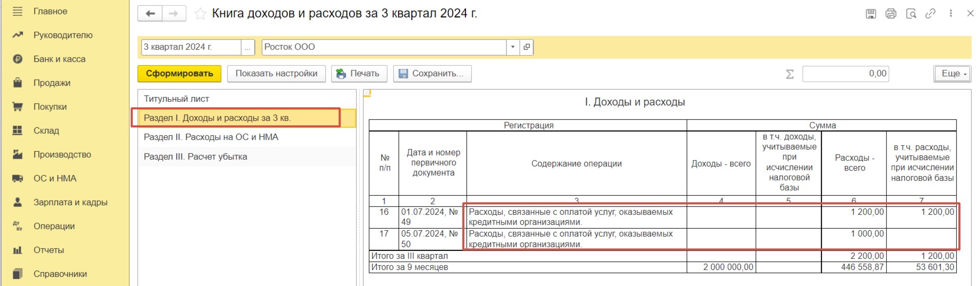Open organization field's external link icon
The image size is (980, 286).
coord(526,47)
